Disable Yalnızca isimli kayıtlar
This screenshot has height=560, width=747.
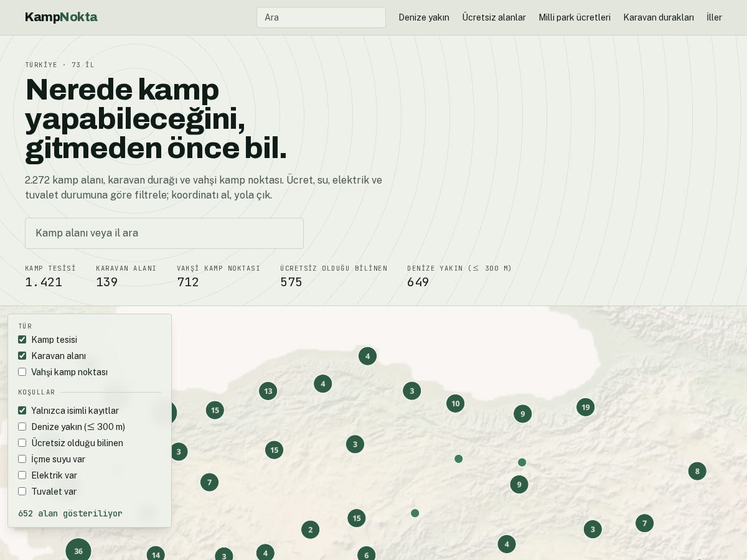click(22, 411)
